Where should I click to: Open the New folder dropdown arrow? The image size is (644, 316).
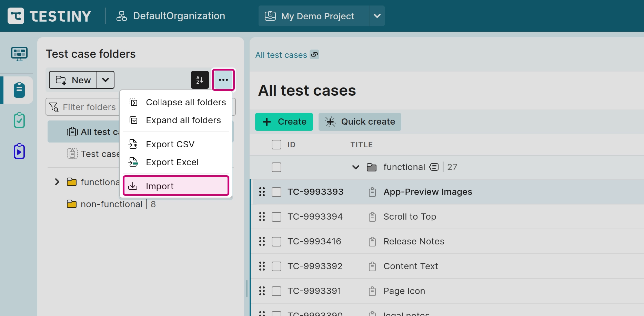point(105,80)
